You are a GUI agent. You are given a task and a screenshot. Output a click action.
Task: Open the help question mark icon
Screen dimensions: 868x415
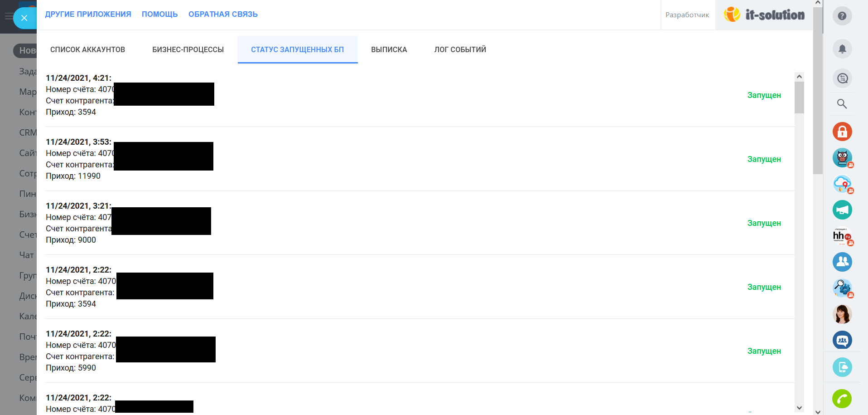tap(842, 16)
